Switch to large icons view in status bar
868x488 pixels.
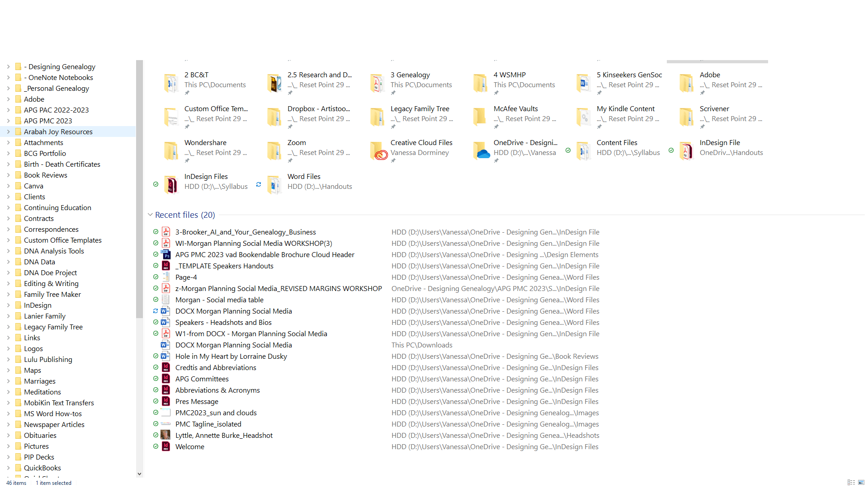click(861, 483)
